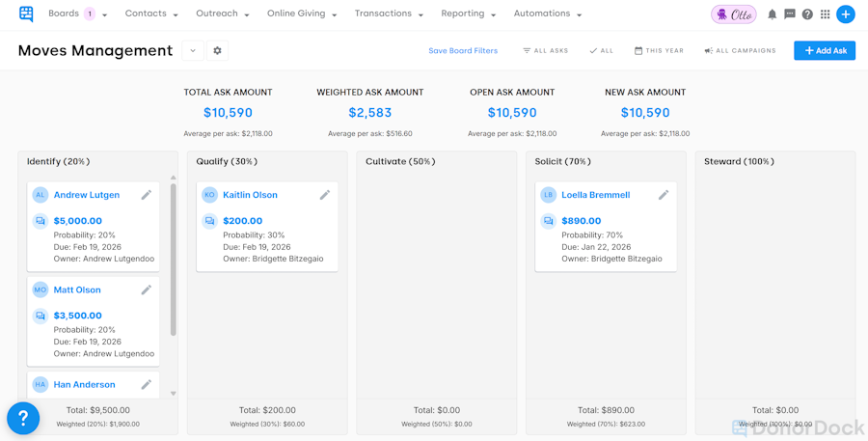
Task: Click the Identify column scroll down arrow
Action: pos(174,394)
